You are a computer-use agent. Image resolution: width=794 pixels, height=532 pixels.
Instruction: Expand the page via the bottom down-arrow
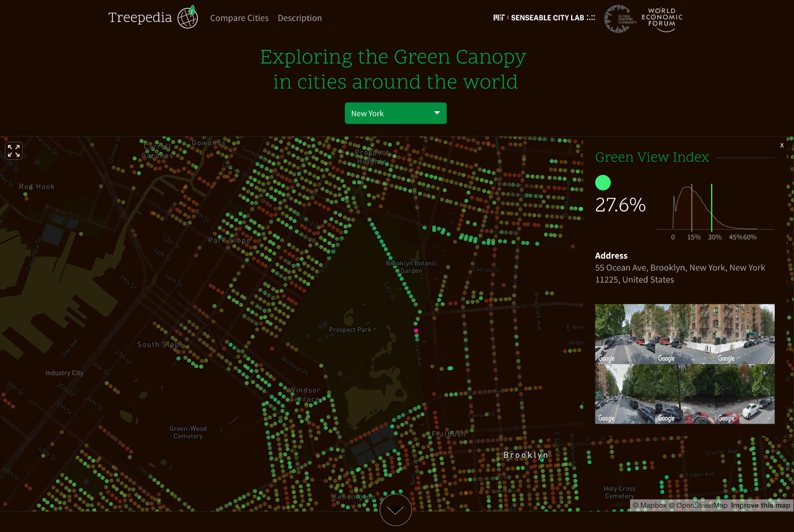(x=395, y=509)
